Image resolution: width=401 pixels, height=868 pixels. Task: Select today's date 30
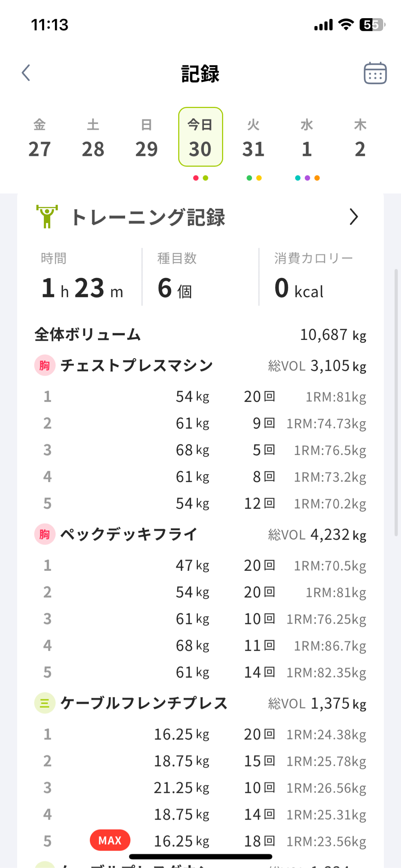[x=200, y=137]
